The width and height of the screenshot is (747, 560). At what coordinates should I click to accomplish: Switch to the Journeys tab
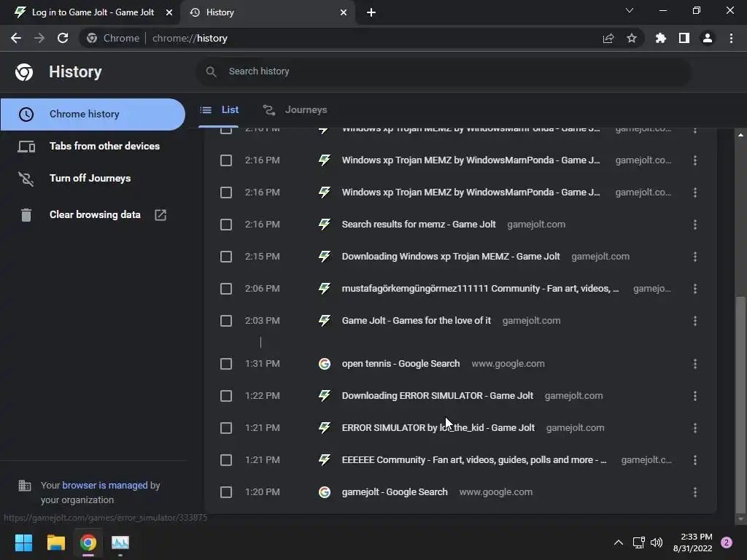pyautogui.click(x=295, y=110)
